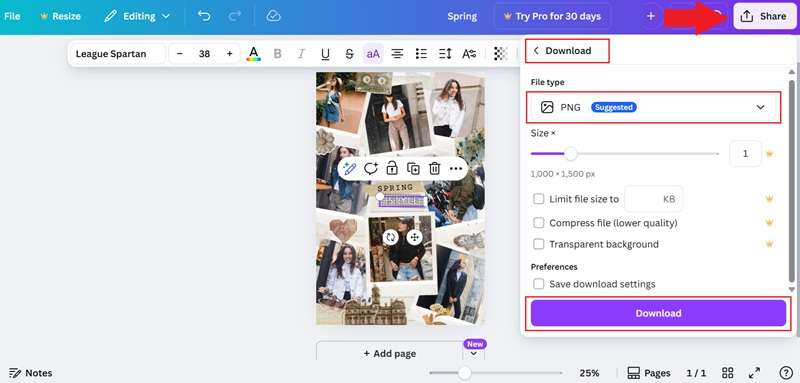Open Magic Write on floating toolbar

point(349,168)
